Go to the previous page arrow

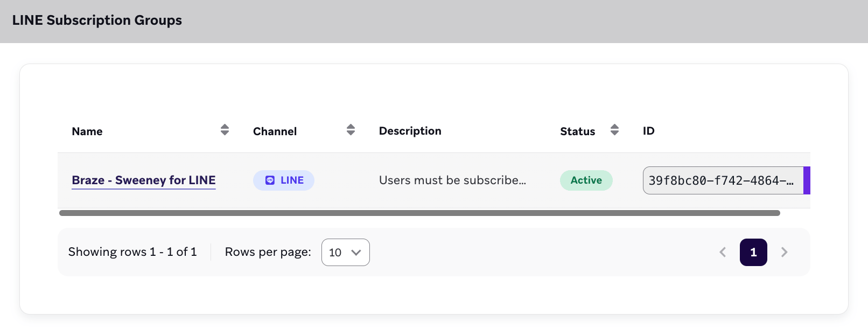(723, 252)
